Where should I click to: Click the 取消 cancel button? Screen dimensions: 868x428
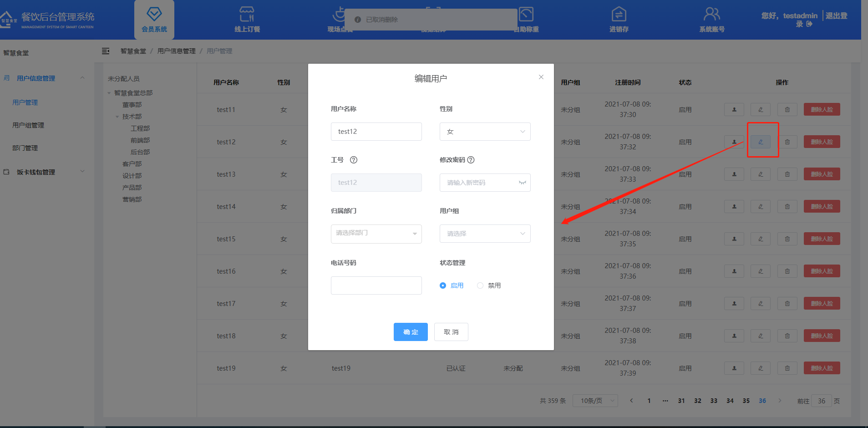tap(451, 332)
